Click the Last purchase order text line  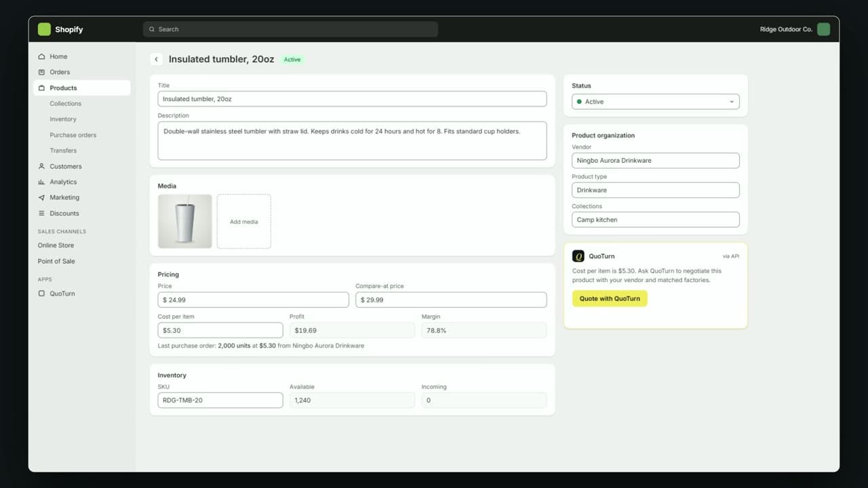point(261,346)
